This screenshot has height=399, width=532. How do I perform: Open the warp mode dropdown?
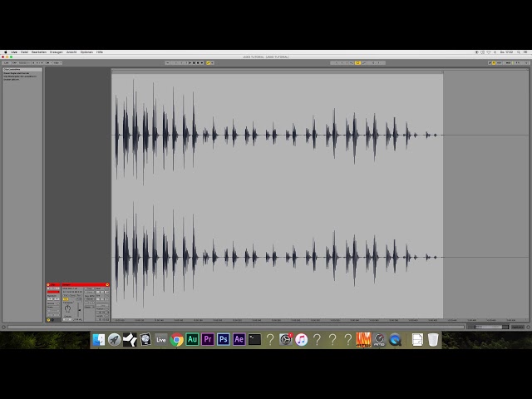90,307
